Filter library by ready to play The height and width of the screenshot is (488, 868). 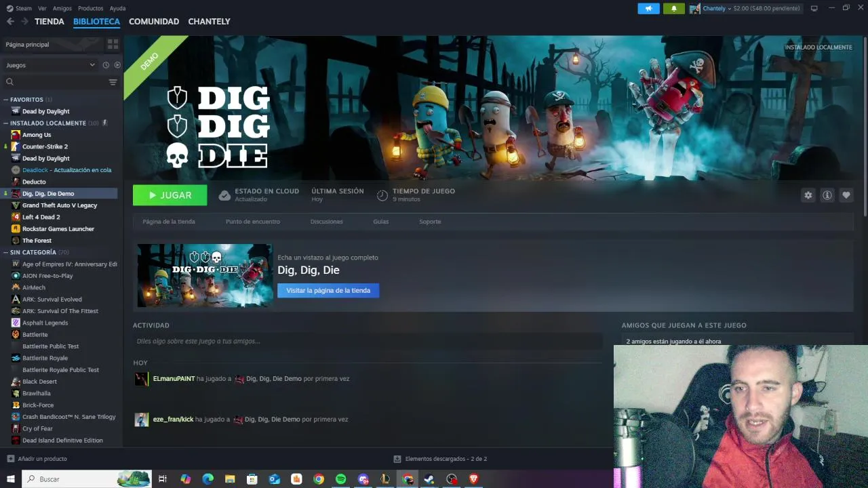117,65
